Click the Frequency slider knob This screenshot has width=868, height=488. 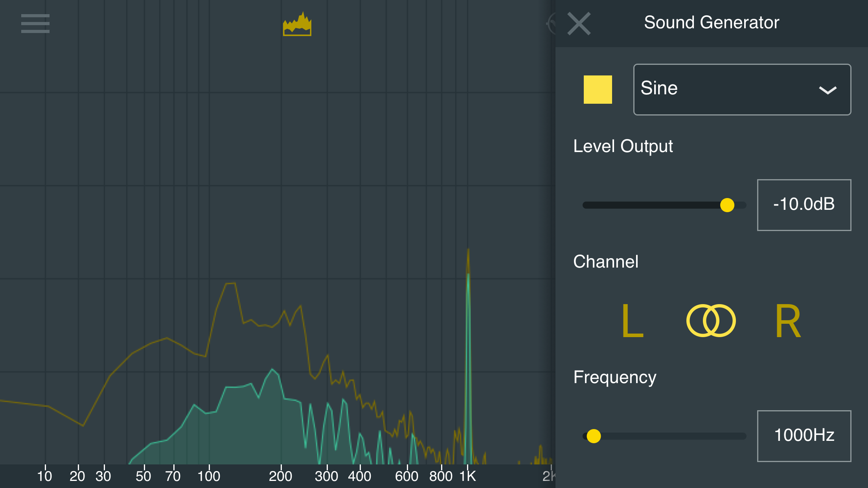[594, 436]
